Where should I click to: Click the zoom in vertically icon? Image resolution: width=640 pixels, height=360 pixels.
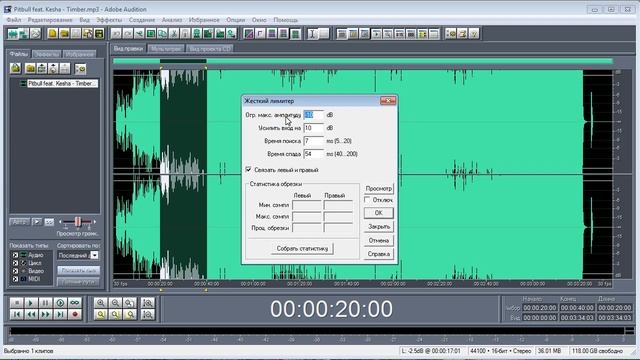(148, 303)
